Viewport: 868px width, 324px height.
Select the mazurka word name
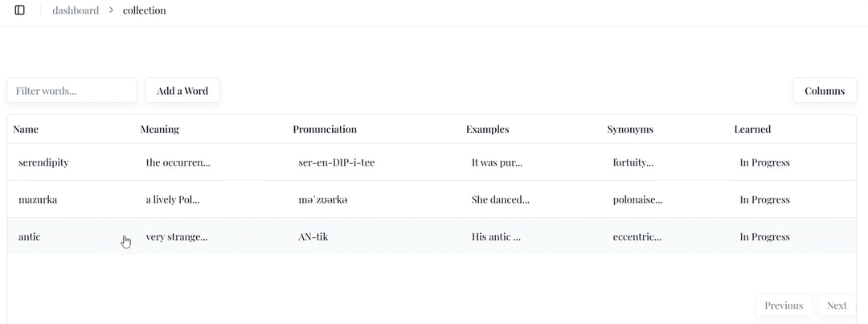[x=38, y=199]
